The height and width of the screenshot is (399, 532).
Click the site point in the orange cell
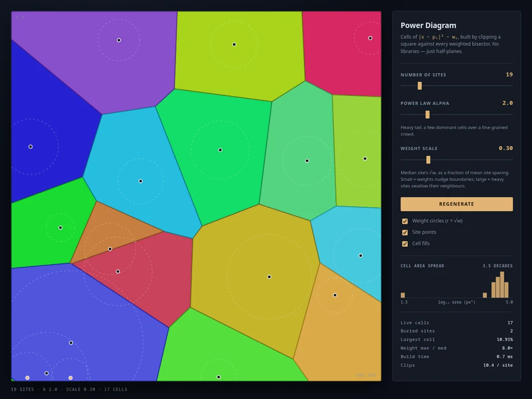(335, 295)
